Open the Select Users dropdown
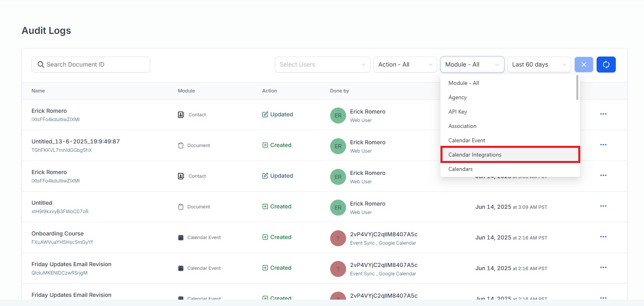This screenshot has width=644, height=306. (x=322, y=65)
